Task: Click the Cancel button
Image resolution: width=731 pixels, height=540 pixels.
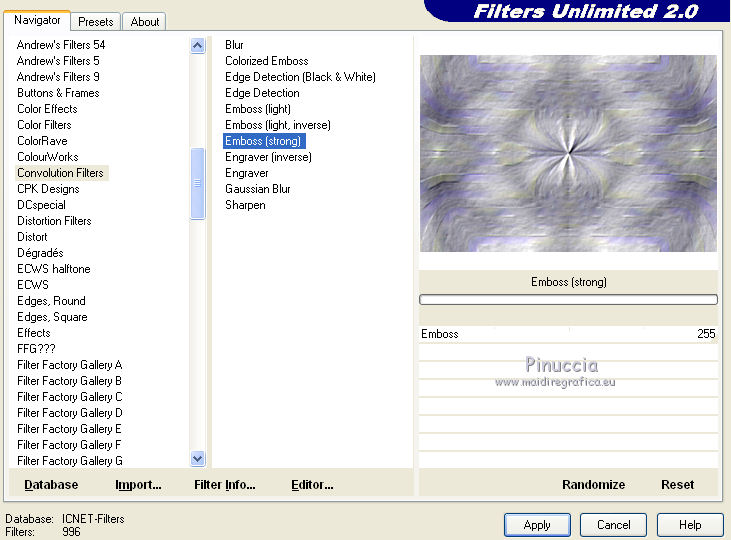Action: click(x=614, y=525)
